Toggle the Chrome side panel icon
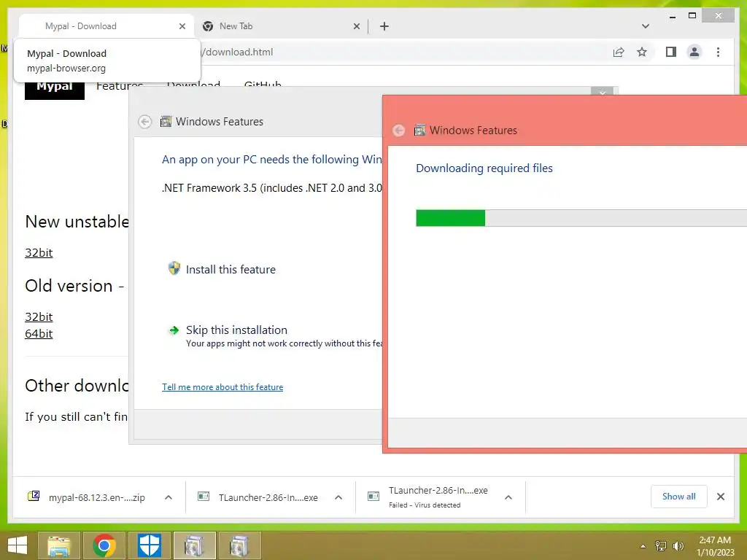The height and width of the screenshot is (560, 747). (x=671, y=52)
